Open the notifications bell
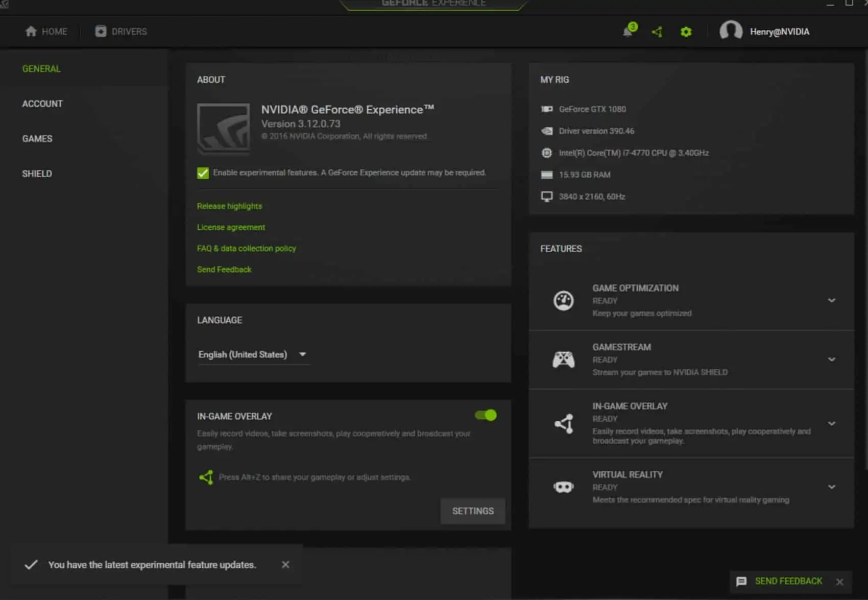Viewport: 868px width, 600px height. point(628,32)
